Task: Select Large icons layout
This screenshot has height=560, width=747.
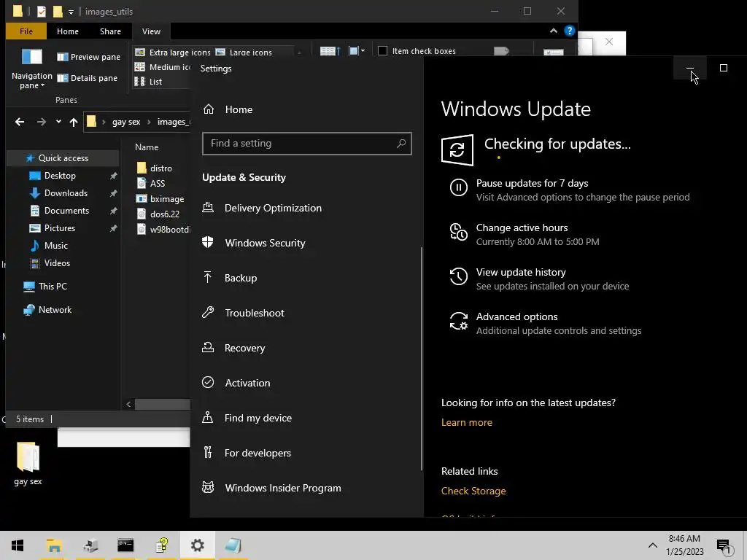Action: tap(244, 52)
